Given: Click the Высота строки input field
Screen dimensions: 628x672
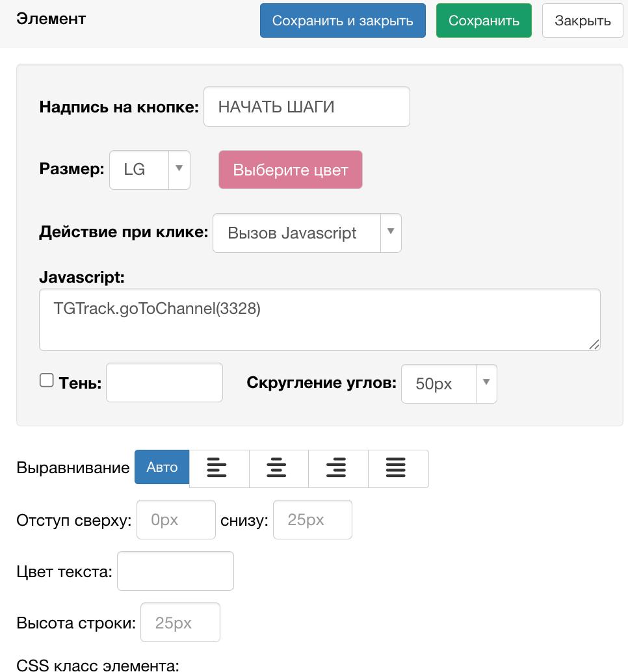Looking at the screenshot, I should 180,622.
